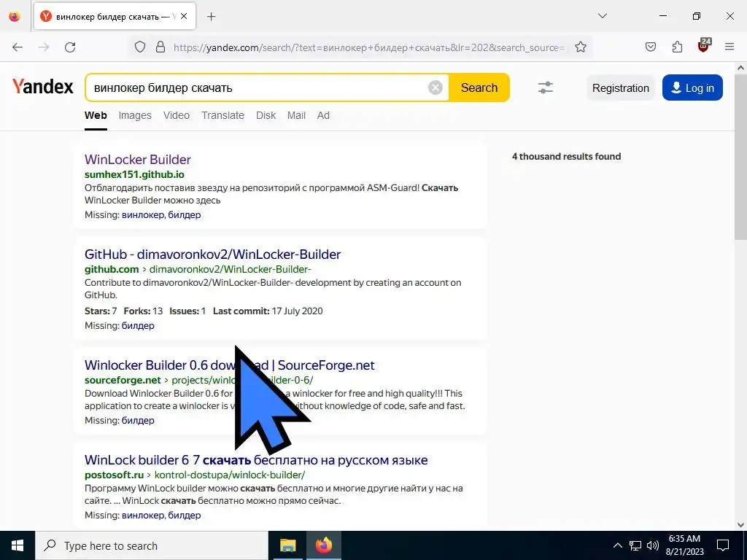This screenshot has height=560, width=747.
Task: Click kontrol-dostupa/winlock-builder/ path link
Action: (230, 475)
